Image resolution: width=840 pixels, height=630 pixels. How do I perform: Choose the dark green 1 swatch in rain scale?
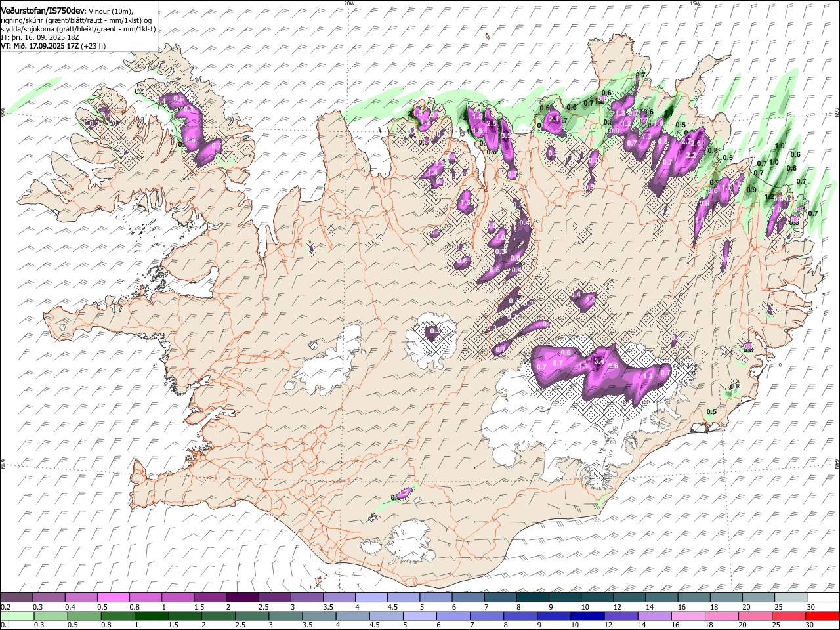click(x=151, y=616)
